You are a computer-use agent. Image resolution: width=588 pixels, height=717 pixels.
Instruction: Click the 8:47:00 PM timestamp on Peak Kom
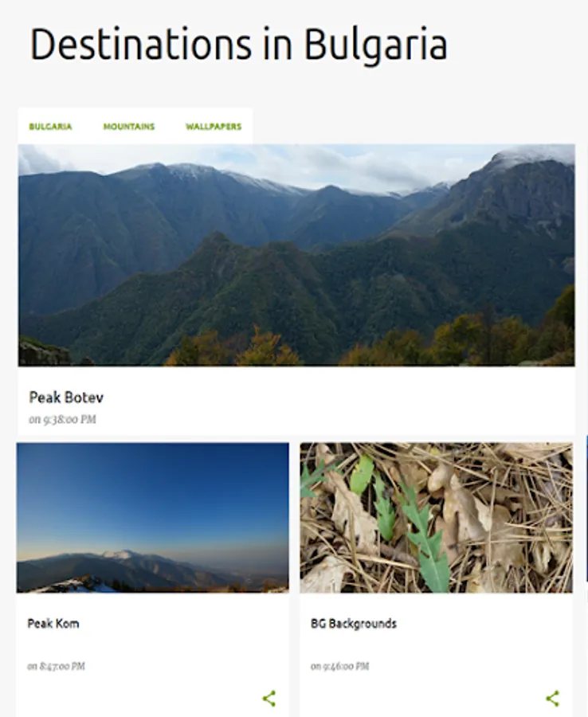tap(56, 666)
